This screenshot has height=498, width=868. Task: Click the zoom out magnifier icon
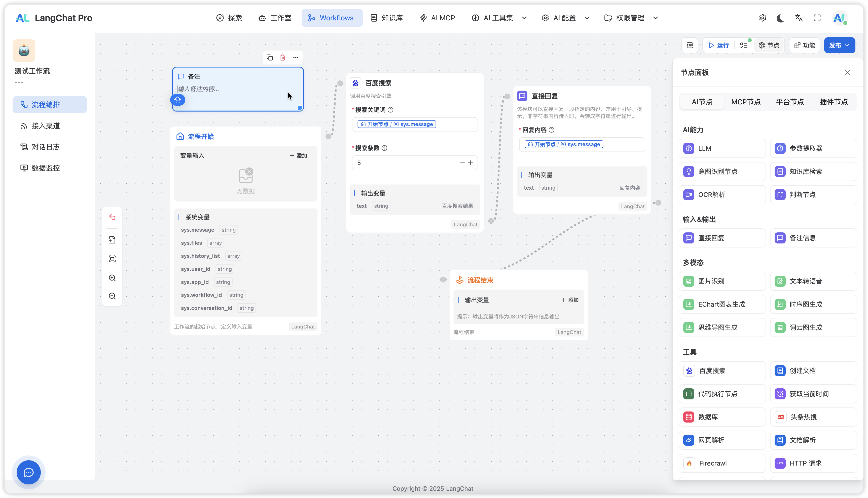click(112, 296)
